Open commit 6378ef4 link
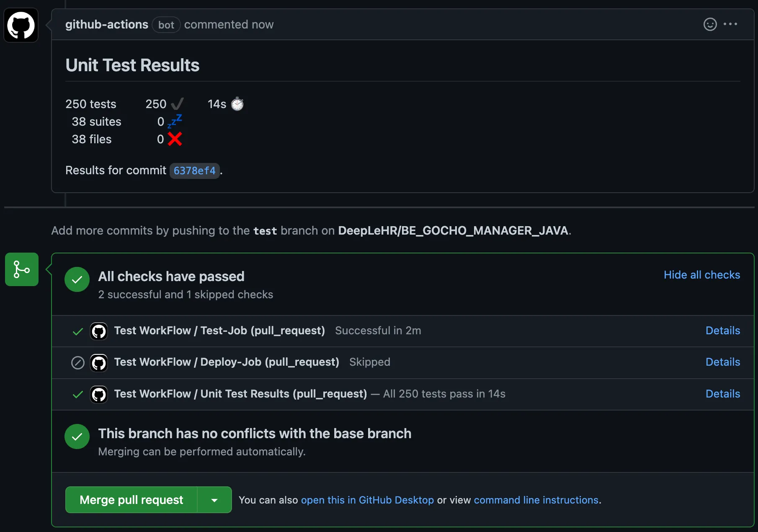The width and height of the screenshot is (758, 532). 194,171
